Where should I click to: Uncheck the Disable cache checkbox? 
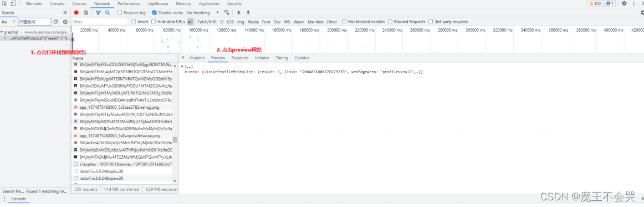154,13
